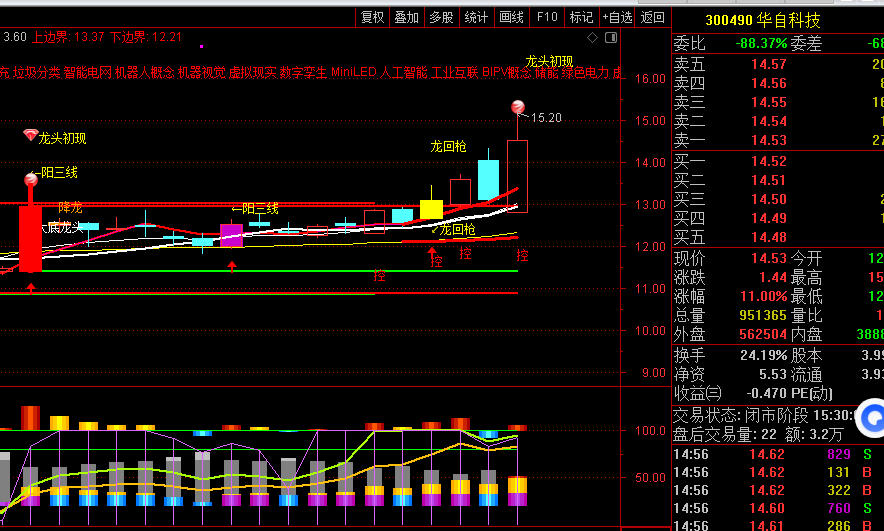Toggle 多股 multi-stock view

point(441,17)
